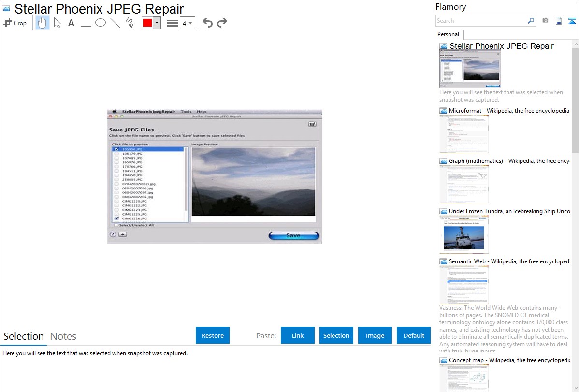The width and height of the screenshot is (579, 392).
Task: Click the line thickness icon
Action: 172,23
